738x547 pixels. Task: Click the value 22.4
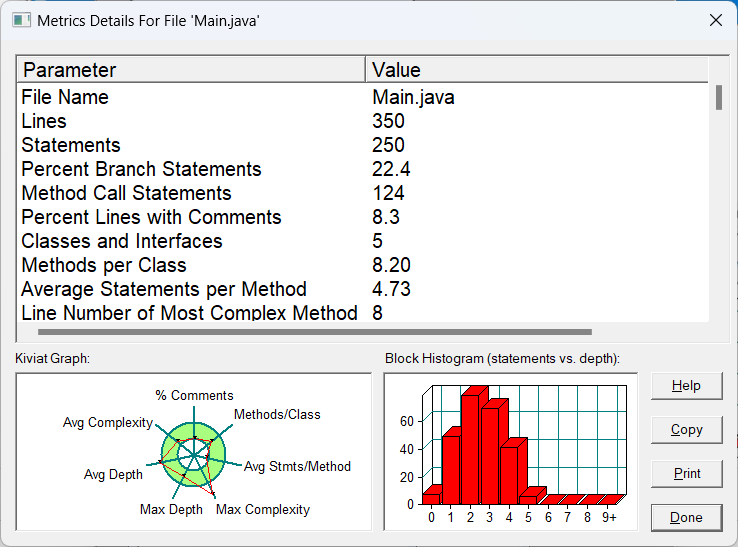click(x=391, y=169)
